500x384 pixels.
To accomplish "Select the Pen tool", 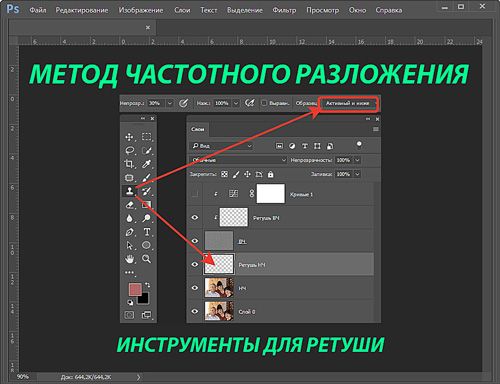I will tap(129, 232).
